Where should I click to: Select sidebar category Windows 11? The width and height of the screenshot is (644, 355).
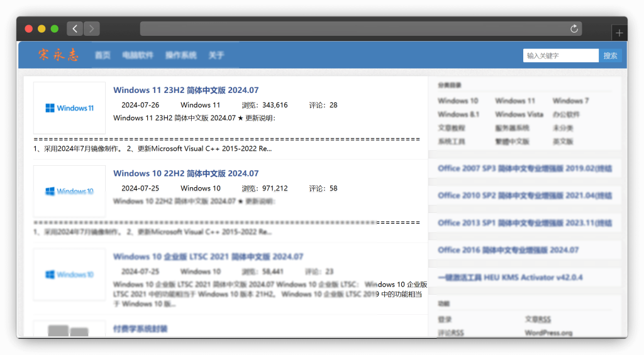(x=515, y=101)
